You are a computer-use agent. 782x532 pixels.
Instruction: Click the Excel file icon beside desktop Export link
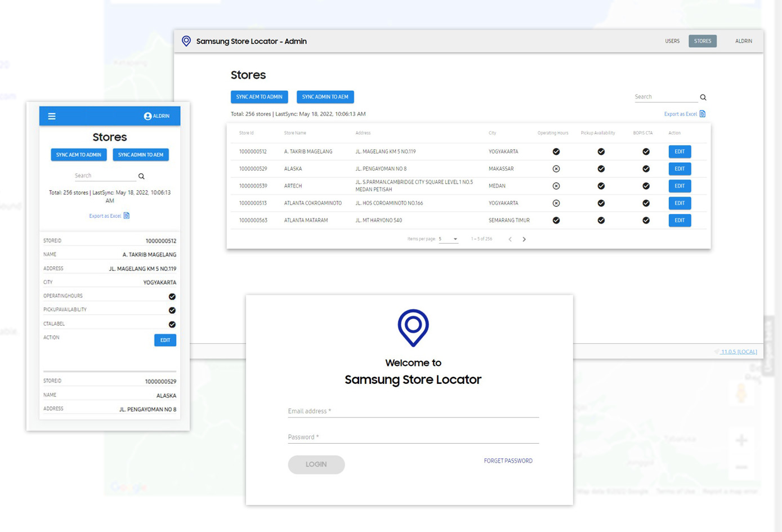702,114
